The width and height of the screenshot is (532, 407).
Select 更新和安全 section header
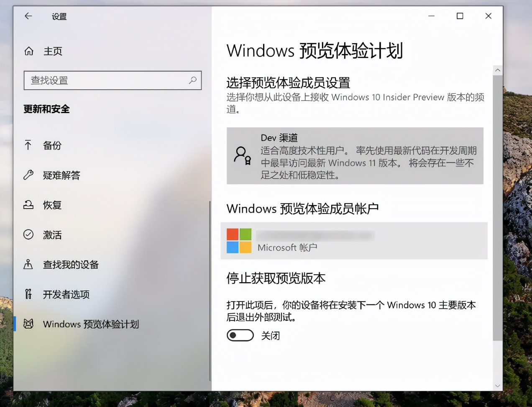pyautogui.click(x=46, y=109)
